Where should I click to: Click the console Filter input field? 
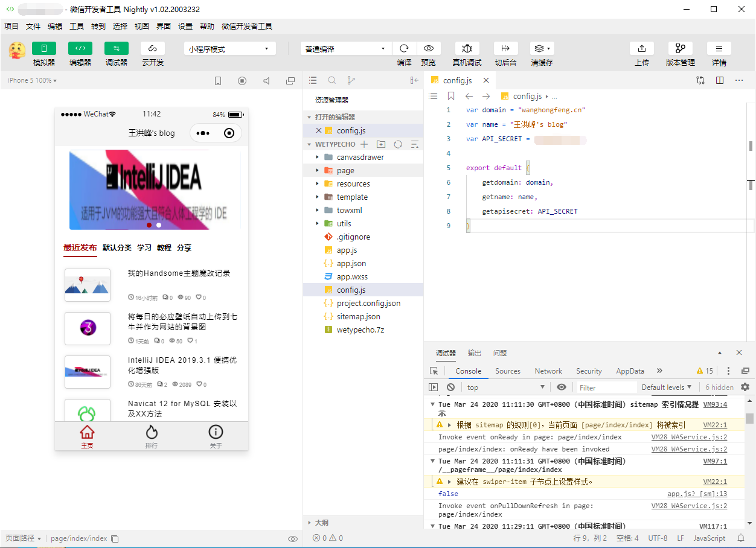click(606, 387)
